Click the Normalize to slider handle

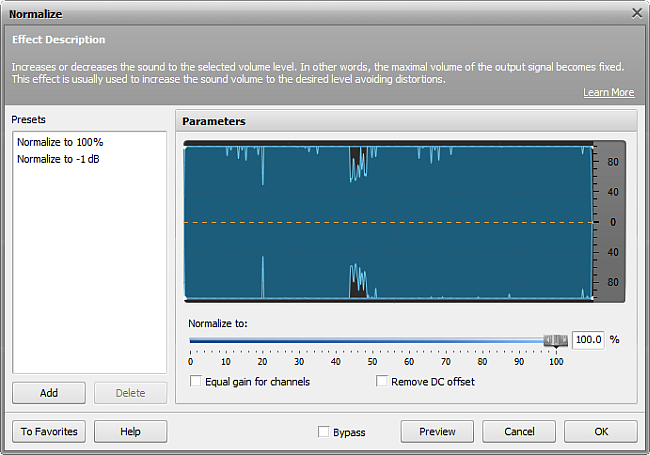(x=555, y=341)
